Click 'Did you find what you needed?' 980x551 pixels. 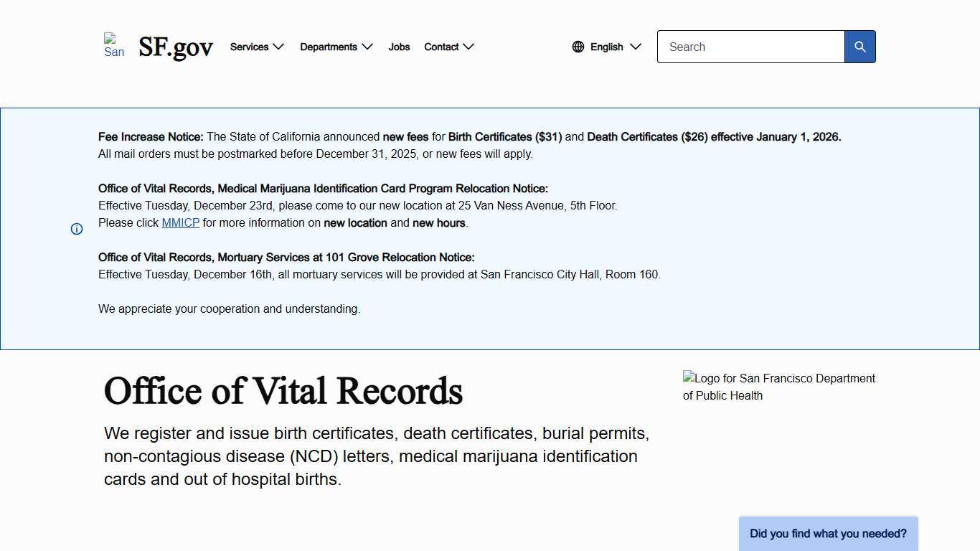828,534
